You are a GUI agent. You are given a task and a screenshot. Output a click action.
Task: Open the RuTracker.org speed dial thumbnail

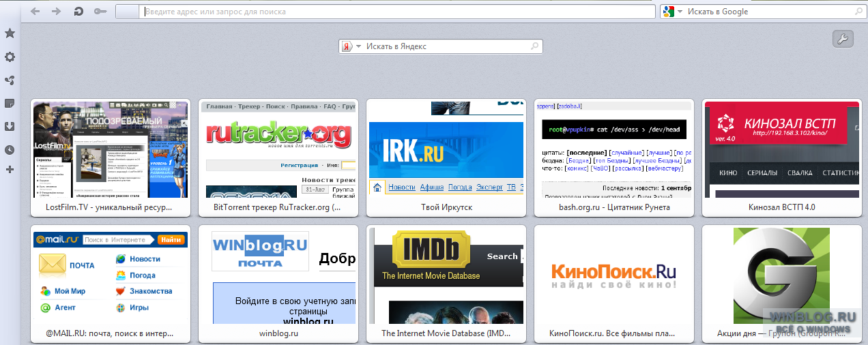(278, 149)
